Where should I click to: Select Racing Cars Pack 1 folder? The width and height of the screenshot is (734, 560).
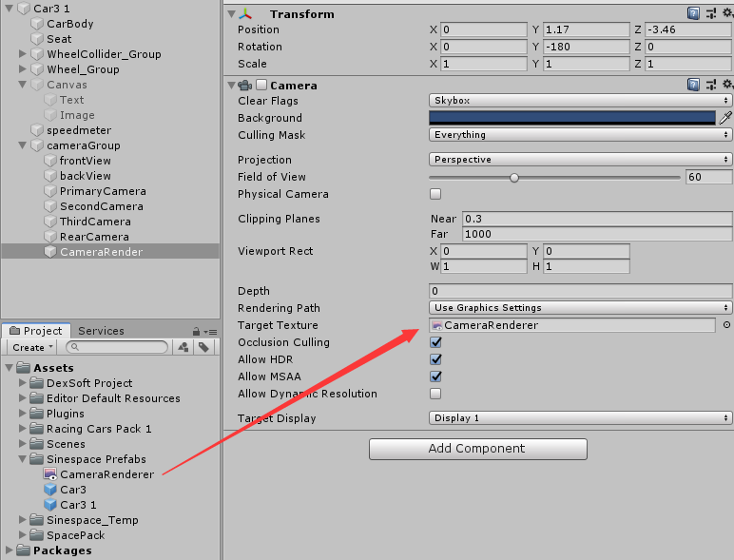(99, 429)
